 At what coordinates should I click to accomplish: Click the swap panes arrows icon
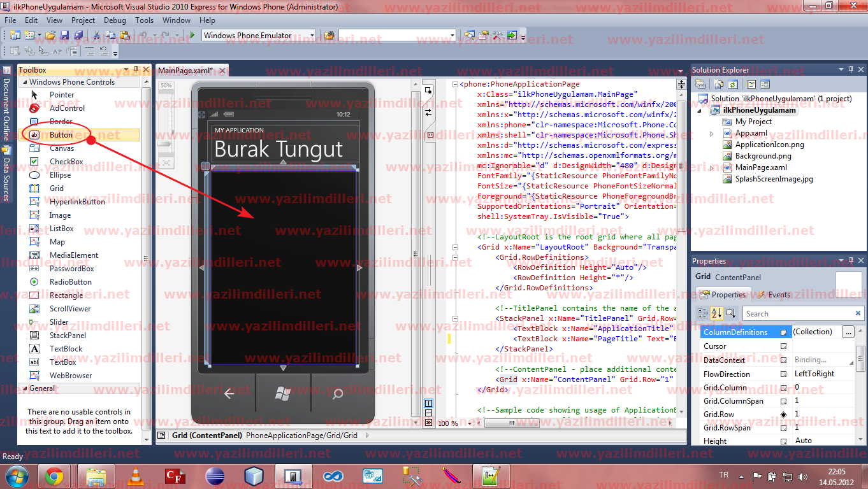click(x=429, y=112)
